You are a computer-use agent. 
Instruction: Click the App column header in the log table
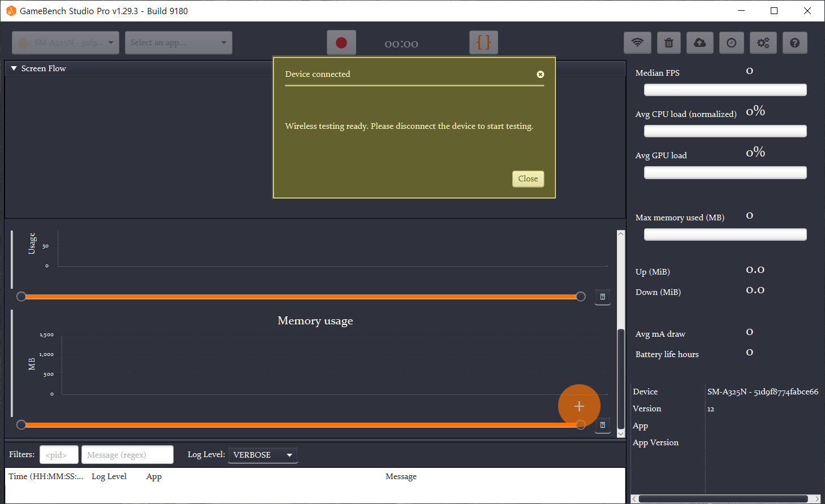coord(154,476)
